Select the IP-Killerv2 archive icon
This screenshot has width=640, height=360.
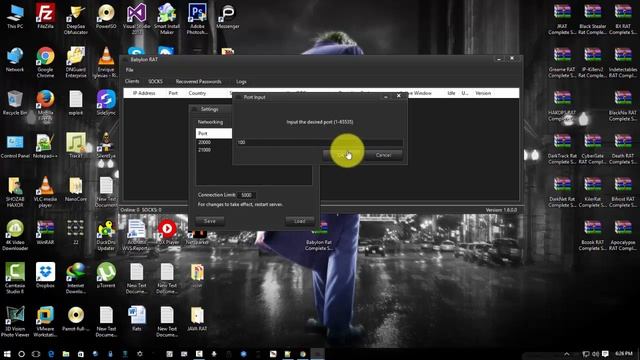click(x=593, y=62)
